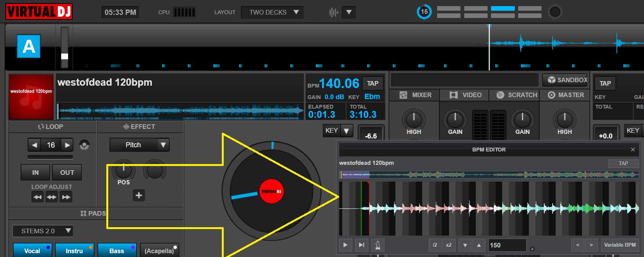Click the round record button in top bar
This screenshot has height=257, width=644.
[555, 12]
